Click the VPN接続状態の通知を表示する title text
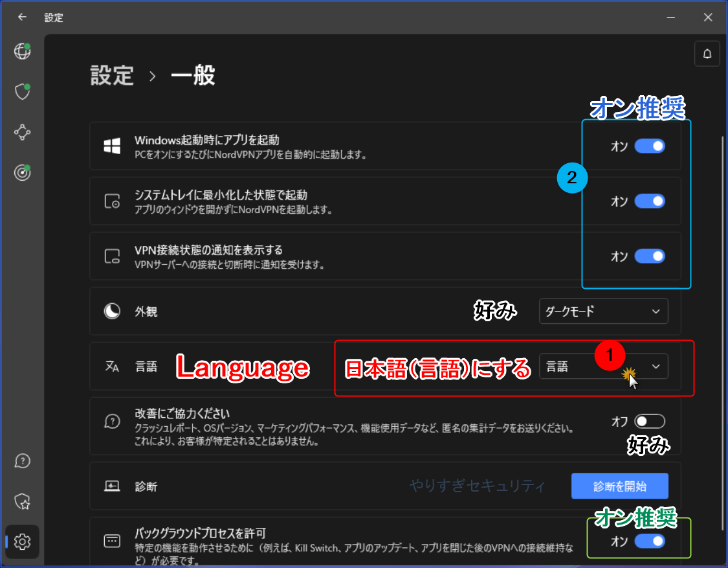Image resolution: width=728 pixels, height=568 pixels. tap(208, 250)
